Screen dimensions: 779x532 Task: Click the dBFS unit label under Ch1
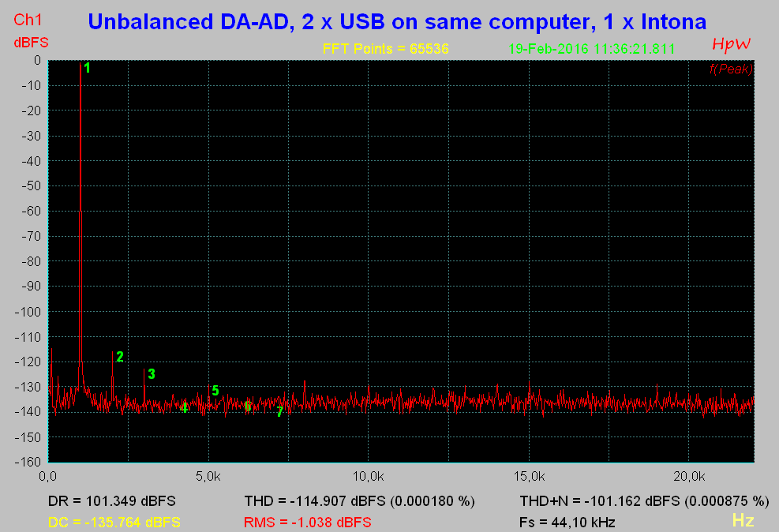point(30,42)
